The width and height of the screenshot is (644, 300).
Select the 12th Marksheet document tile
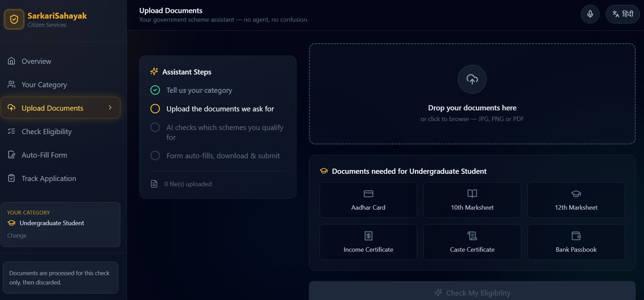click(576, 200)
